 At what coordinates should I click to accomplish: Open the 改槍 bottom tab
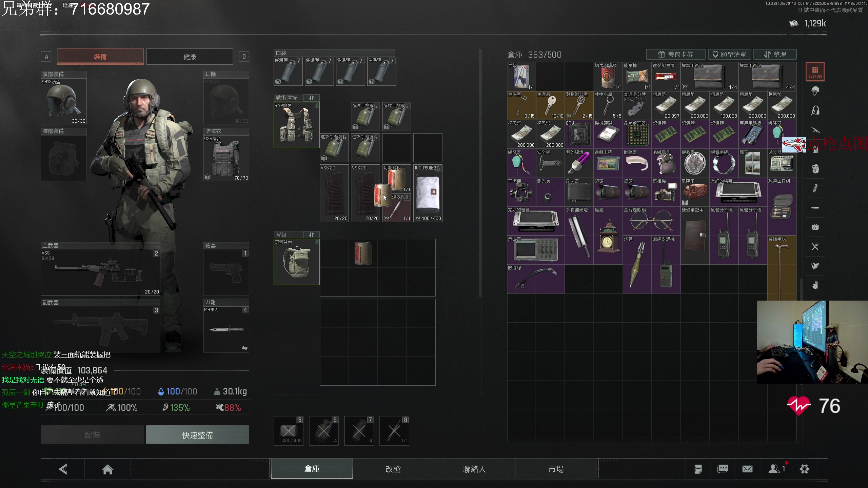pos(393,469)
